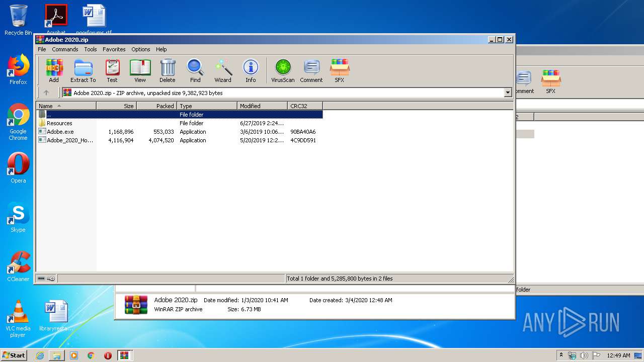Sort by Name column header
The image size is (644, 362).
click(66, 106)
